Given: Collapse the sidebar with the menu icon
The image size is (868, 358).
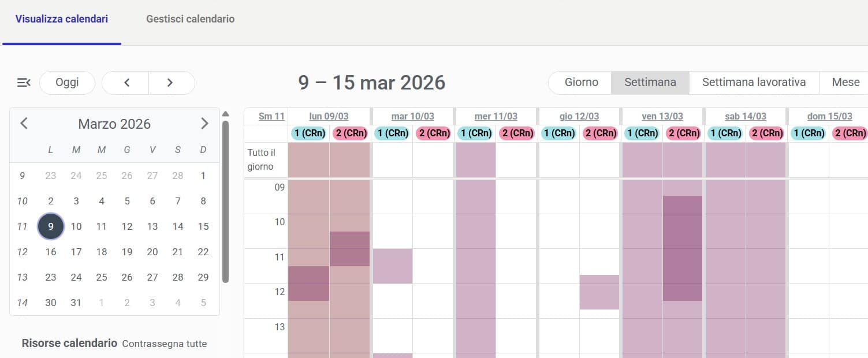Looking at the screenshot, I should point(24,83).
